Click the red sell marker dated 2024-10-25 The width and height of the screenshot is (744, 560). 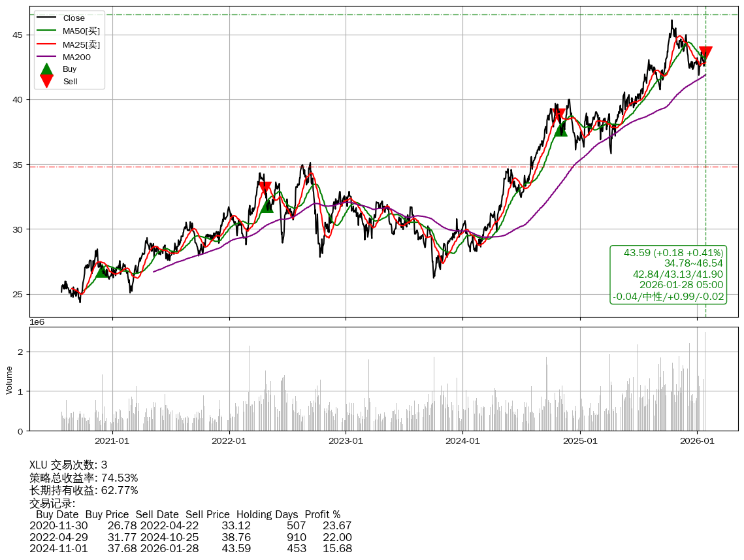558,115
